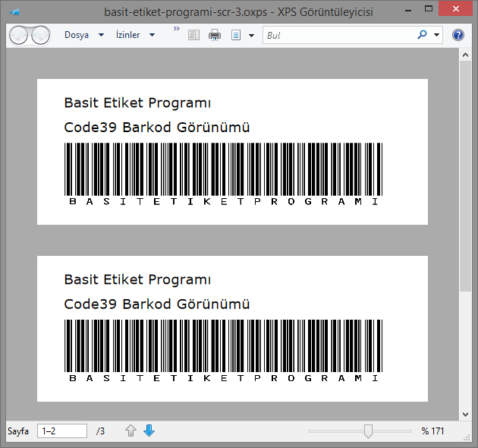Open help with the question mark icon
This screenshot has height=448, width=478.
click(x=458, y=35)
